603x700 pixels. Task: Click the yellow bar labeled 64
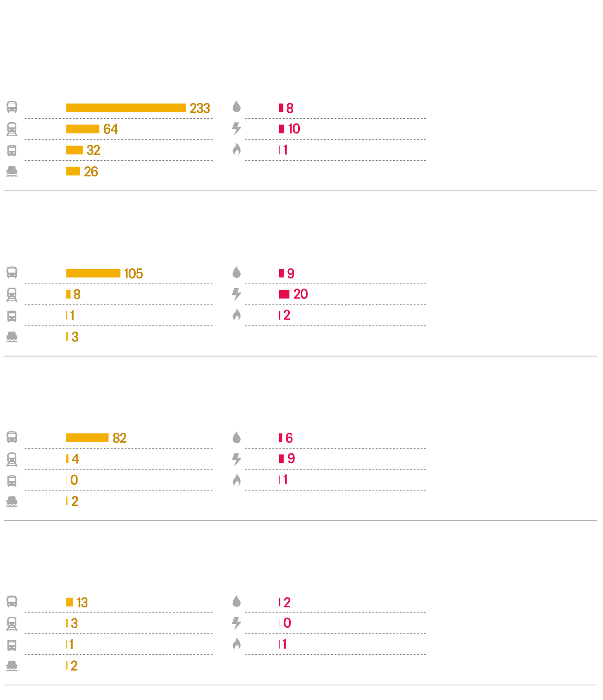[83, 129]
